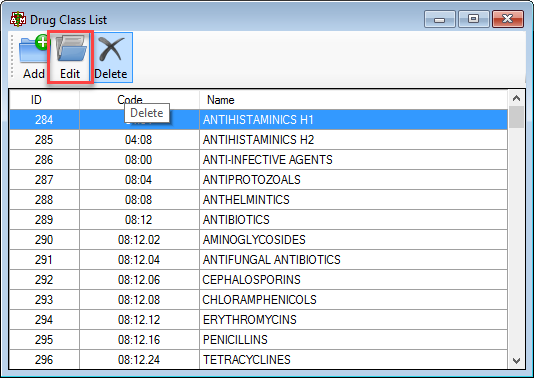The image size is (534, 378).
Task: Click the vertical scrollbar thumb
Action: (516, 117)
